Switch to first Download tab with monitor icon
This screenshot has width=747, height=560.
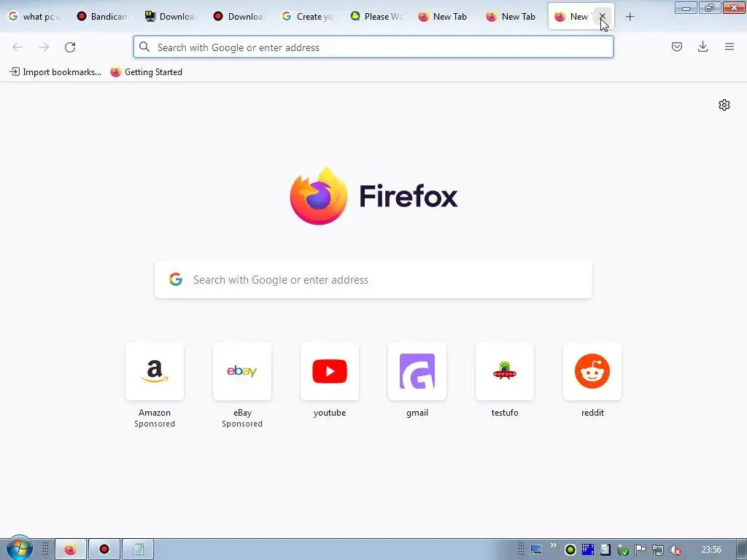coord(171,16)
